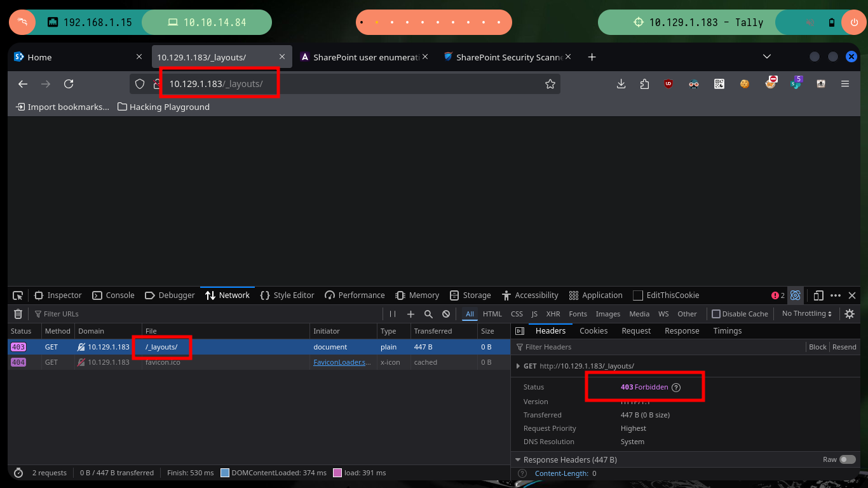
Task: Switch to the Inspector panel
Action: (x=58, y=295)
